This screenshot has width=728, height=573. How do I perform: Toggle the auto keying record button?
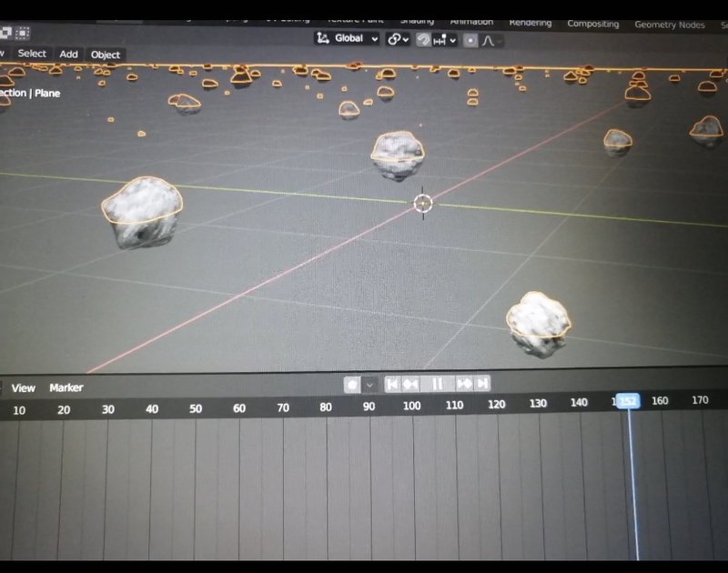[x=350, y=384]
